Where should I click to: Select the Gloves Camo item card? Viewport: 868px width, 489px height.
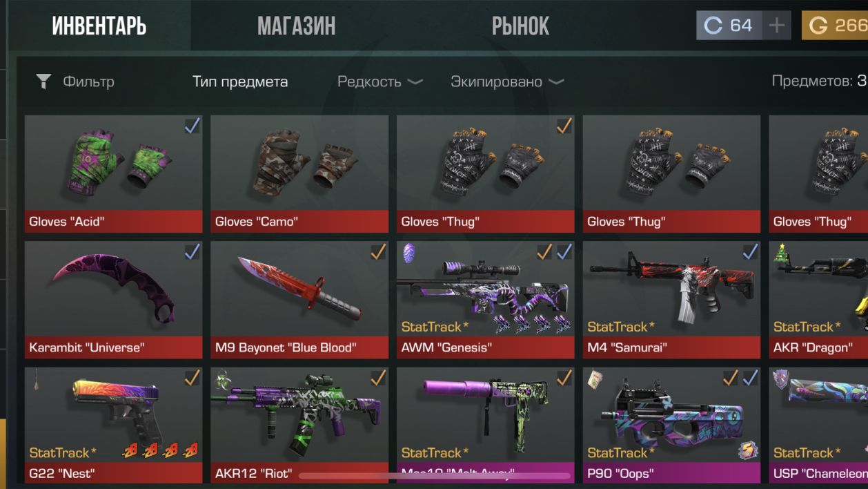pyautogui.click(x=299, y=173)
